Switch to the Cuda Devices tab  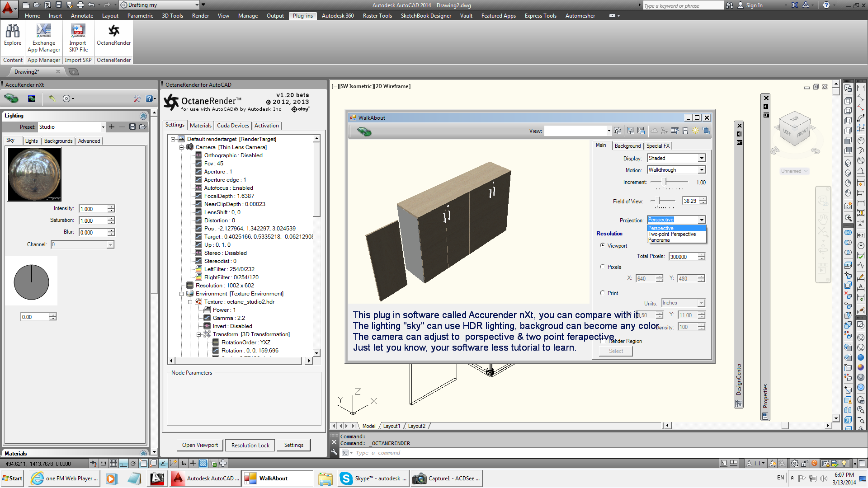pyautogui.click(x=233, y=126)
